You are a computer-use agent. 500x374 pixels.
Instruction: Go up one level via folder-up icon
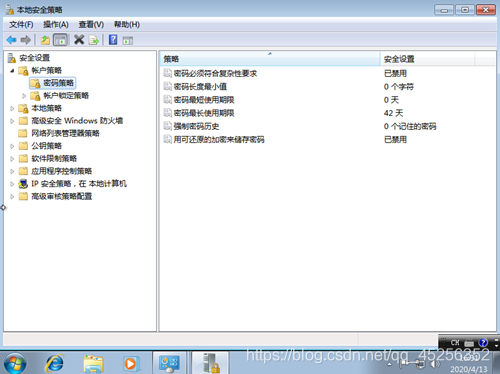pyautogui.click(x=45, y=40)
